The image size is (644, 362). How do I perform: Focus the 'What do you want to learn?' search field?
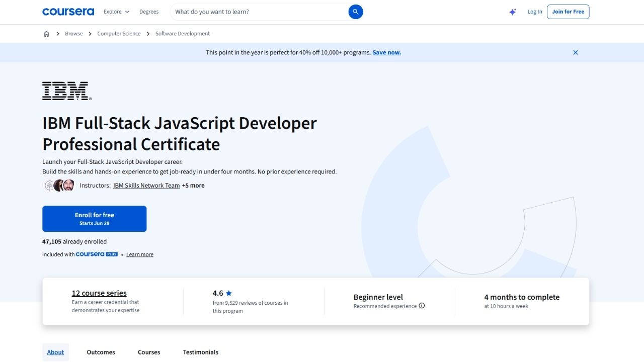(259, 12)
